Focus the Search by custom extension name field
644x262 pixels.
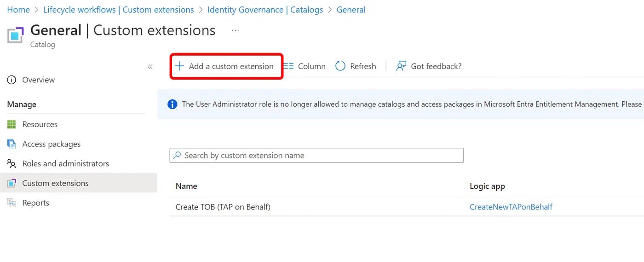coord(316,156)
